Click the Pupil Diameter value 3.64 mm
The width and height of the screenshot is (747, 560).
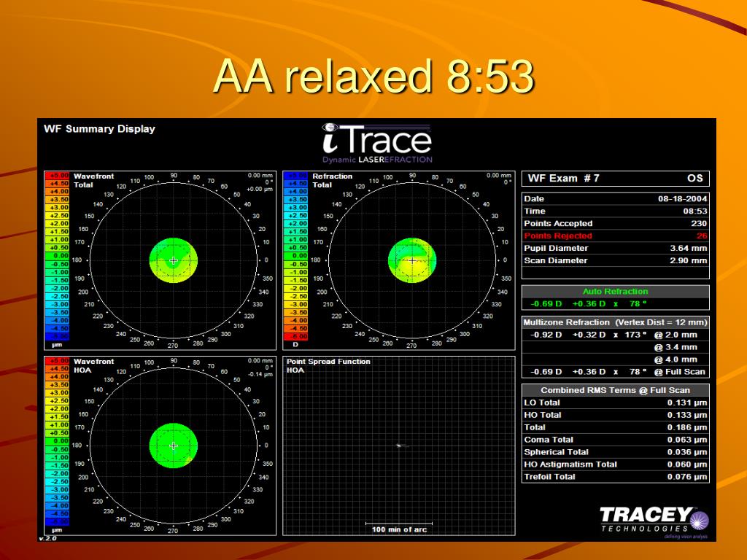[689, 248]
